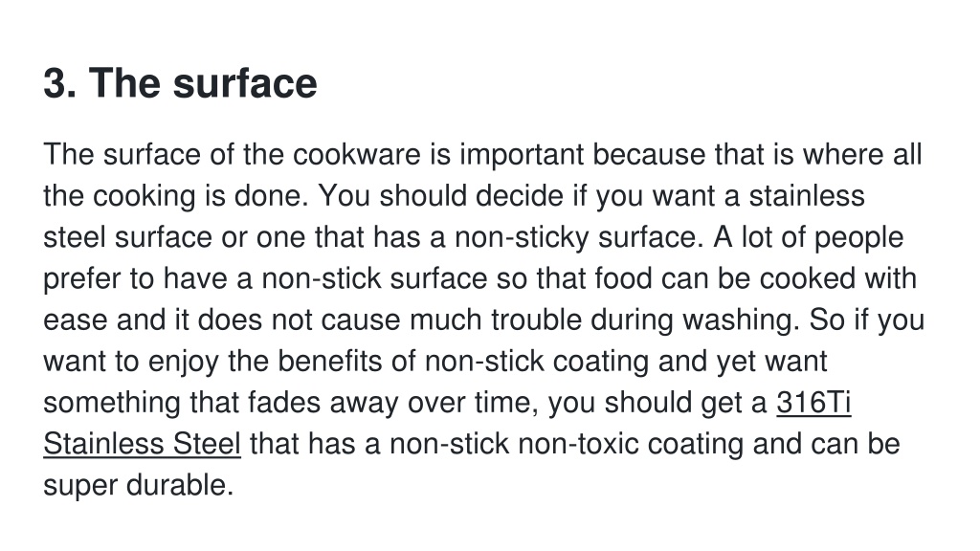Click the word "ease" in the paragraph
This screenshot has height=551, width=980.
click(x=75, y=320)
